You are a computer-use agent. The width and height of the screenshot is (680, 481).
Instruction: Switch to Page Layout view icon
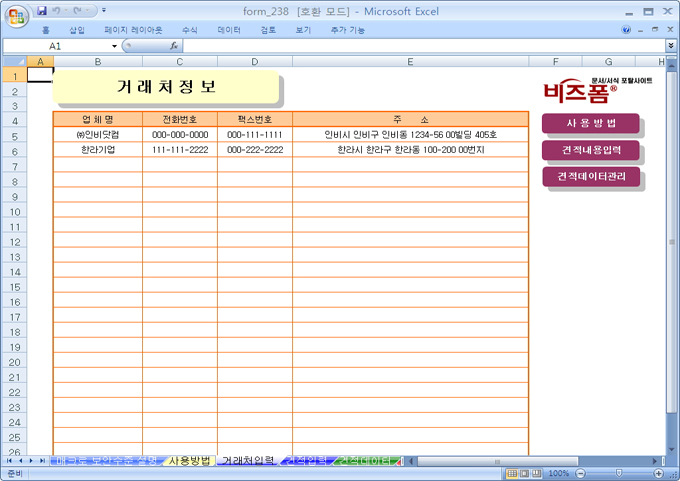point(524,473)
